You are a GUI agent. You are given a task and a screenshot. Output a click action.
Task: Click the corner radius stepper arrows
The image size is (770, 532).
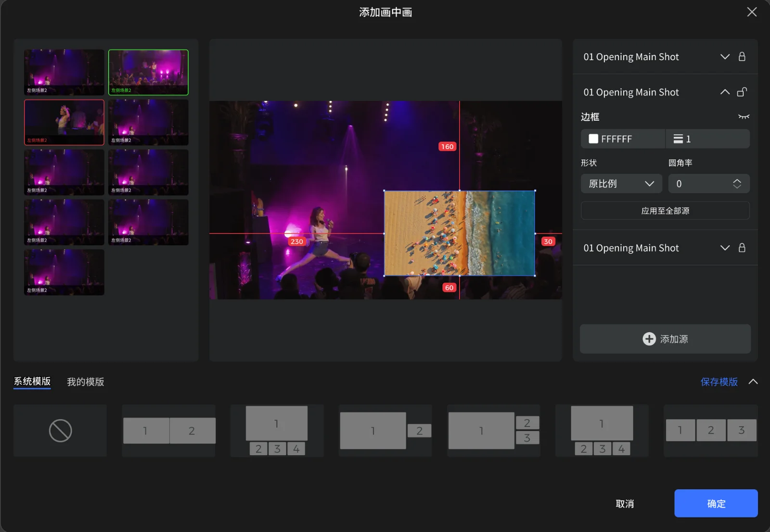[737, 184]
